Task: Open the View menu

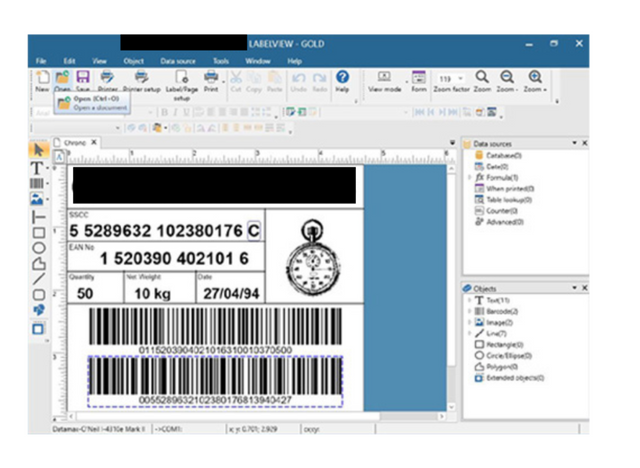Action: (x=99, y=61)
